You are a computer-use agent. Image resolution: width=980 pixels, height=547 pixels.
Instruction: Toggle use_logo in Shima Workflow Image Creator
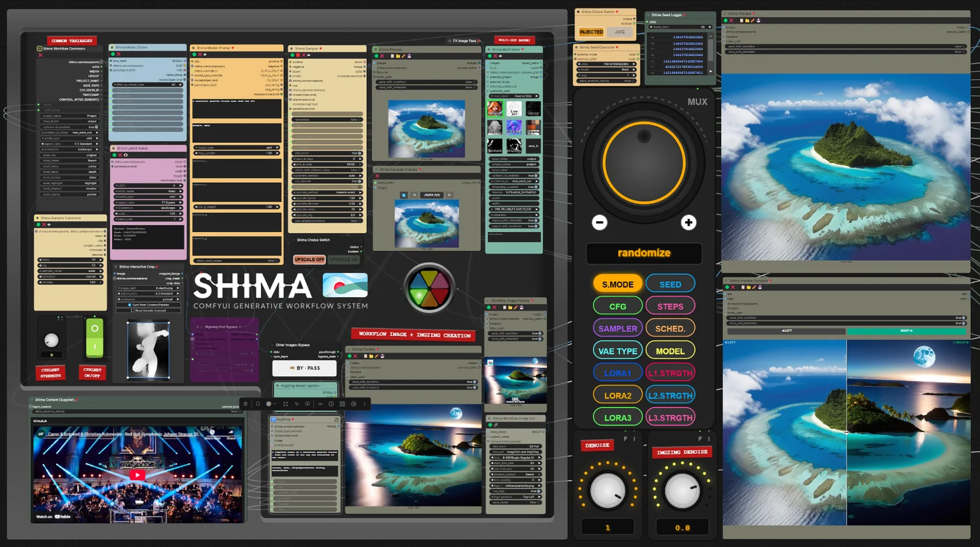point(516,492)
